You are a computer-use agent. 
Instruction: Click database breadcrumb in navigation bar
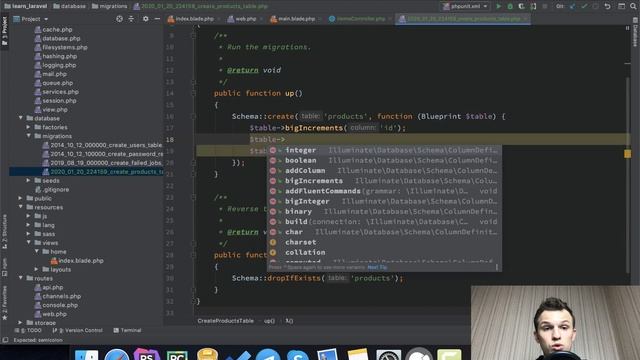(x=69, y=6)
